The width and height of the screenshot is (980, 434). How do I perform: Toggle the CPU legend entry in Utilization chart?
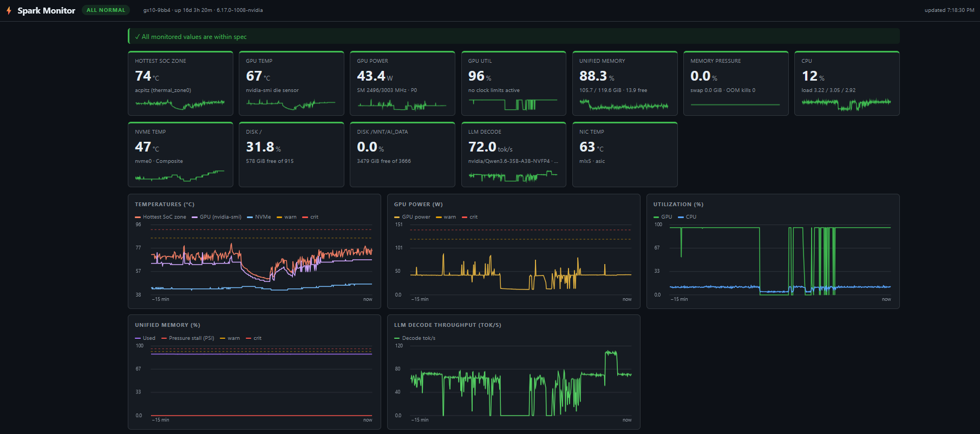click(x=687, y=217)
